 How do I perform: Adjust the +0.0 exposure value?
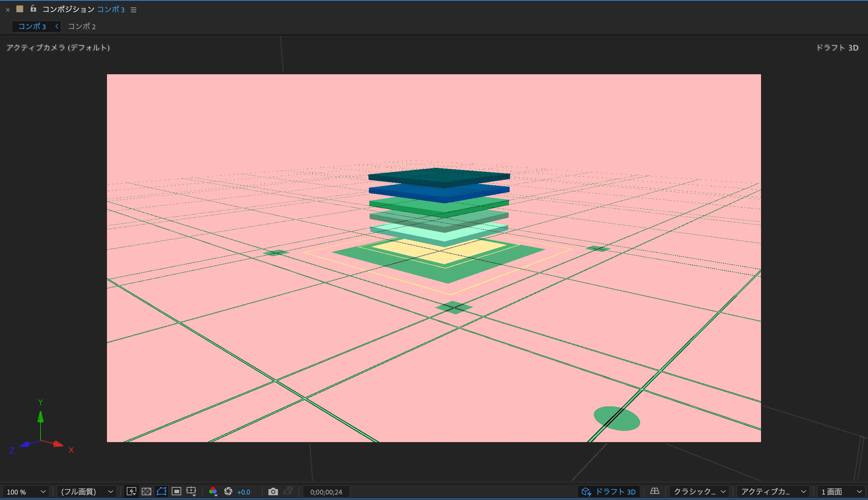(x=244, y=492)
